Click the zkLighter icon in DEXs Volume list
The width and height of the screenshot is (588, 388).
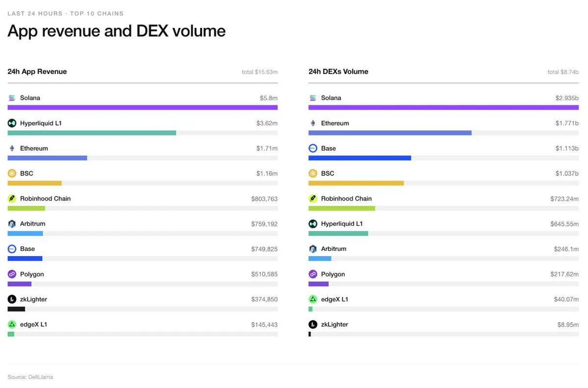(313, 324)
